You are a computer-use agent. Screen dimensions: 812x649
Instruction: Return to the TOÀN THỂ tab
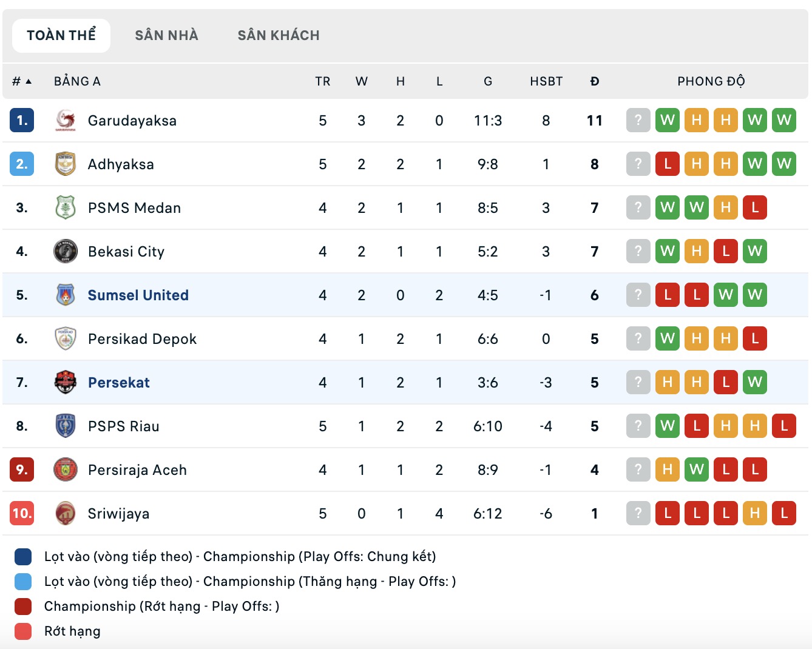click(x=61, y=35)
